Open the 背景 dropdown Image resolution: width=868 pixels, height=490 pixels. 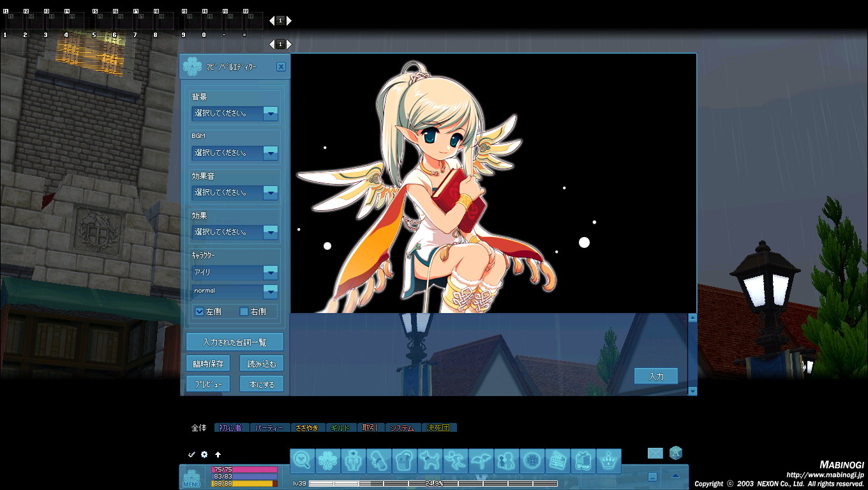click(235, 114)
